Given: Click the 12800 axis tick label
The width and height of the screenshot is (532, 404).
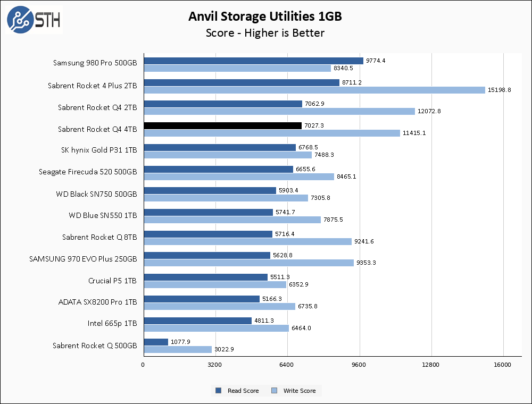Looking at the screenshot, I should (x=430, y=365).
